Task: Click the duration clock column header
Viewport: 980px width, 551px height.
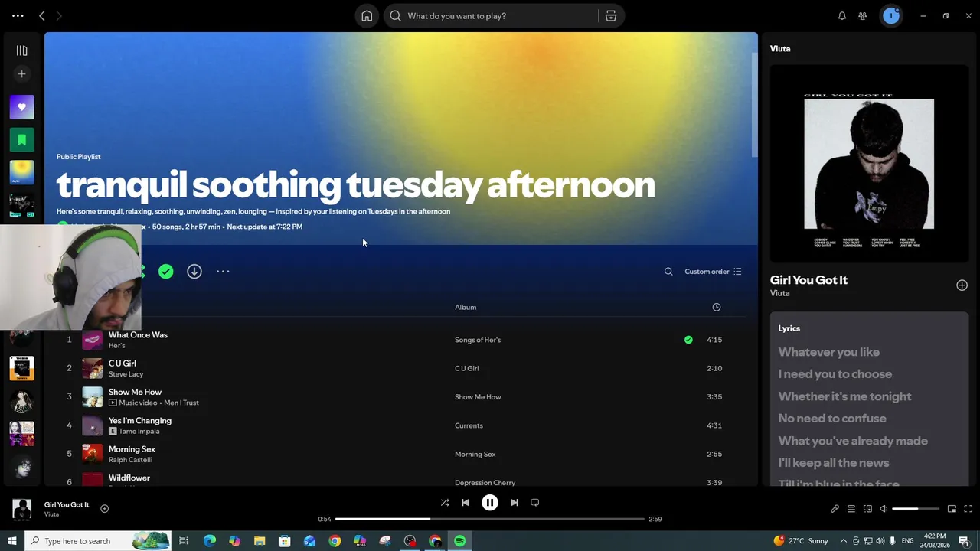Action: click(717, 307)
